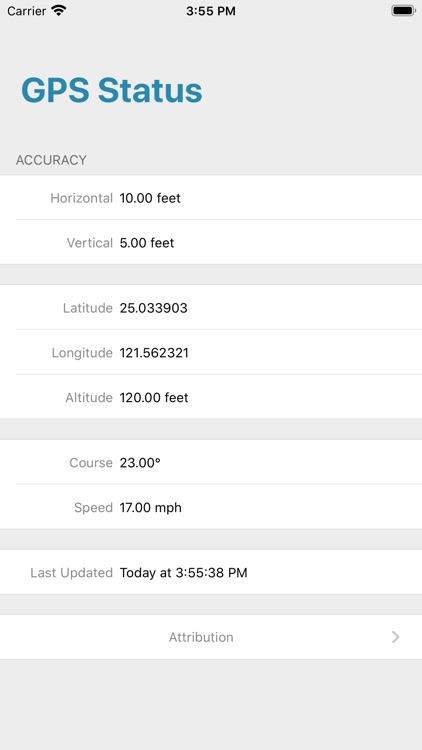Tap the Speed label

tap(93, 507)
